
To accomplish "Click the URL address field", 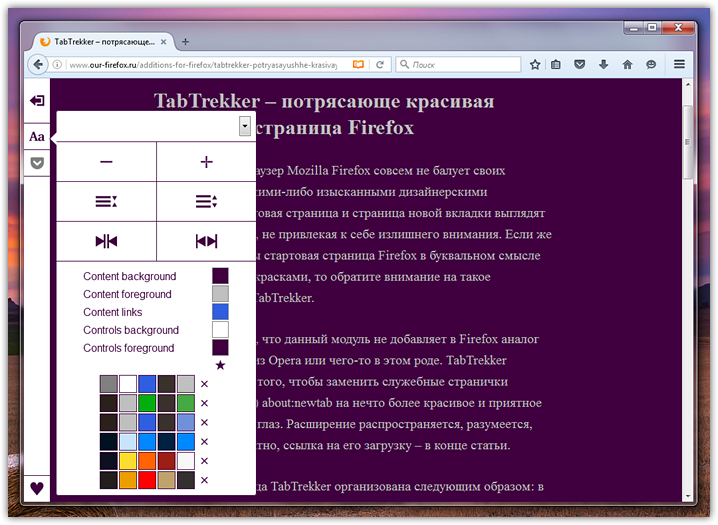I will point(203,65).
